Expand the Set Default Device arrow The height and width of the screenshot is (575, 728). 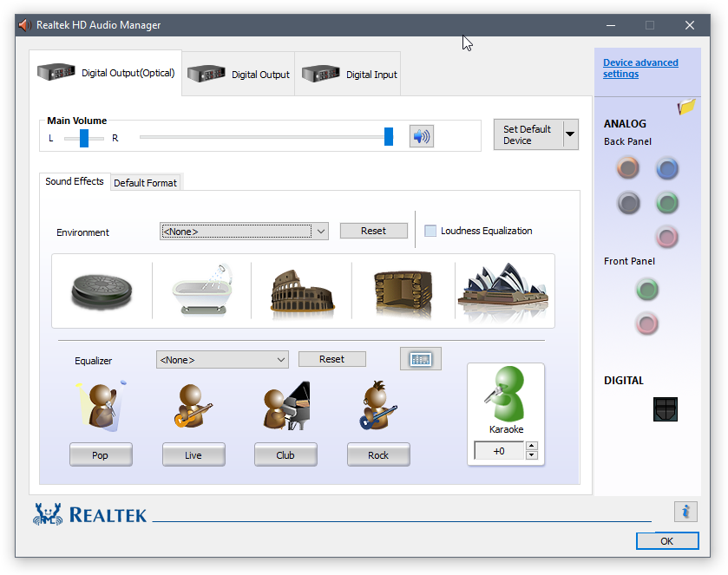click(571, 134)
